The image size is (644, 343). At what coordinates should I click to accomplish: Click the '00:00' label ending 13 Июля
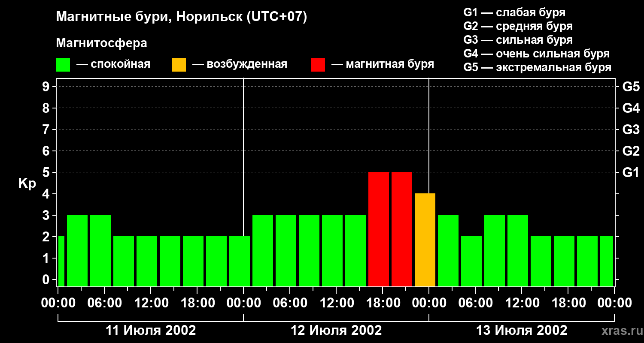point(614,303)
